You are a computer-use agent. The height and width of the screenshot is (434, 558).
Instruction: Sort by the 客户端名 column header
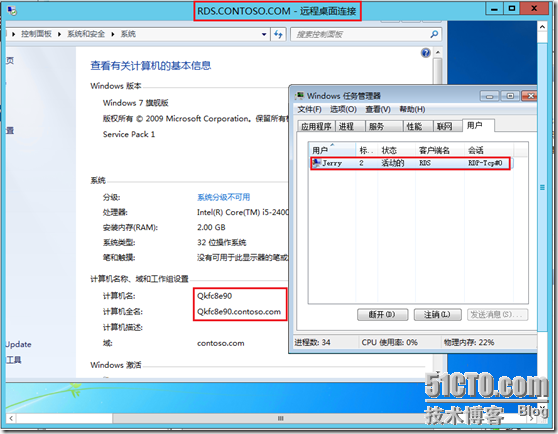click(440, 150)
